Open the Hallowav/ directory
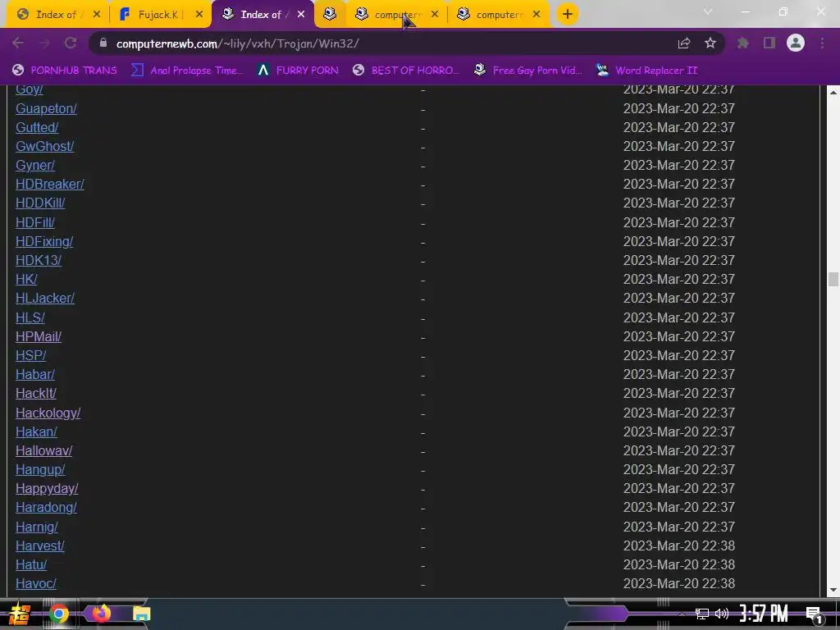840x630 pixels. (x=44, y=450)
